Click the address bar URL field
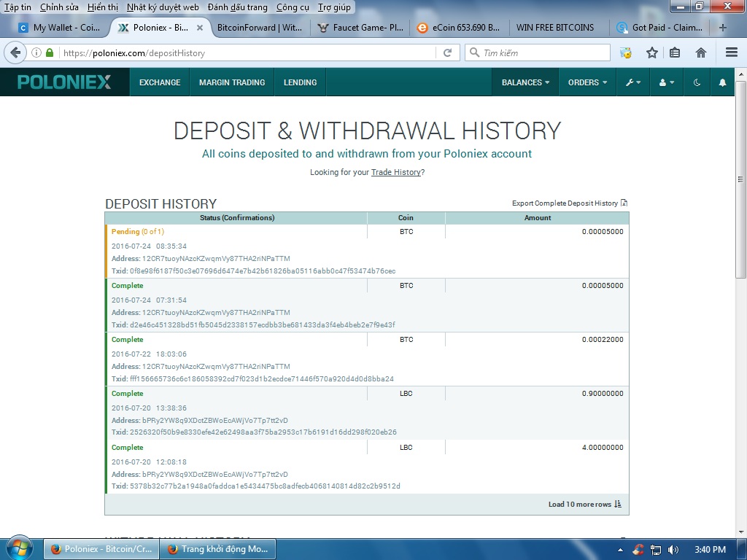This screenshot has height=560, width=747. point(248,52)
